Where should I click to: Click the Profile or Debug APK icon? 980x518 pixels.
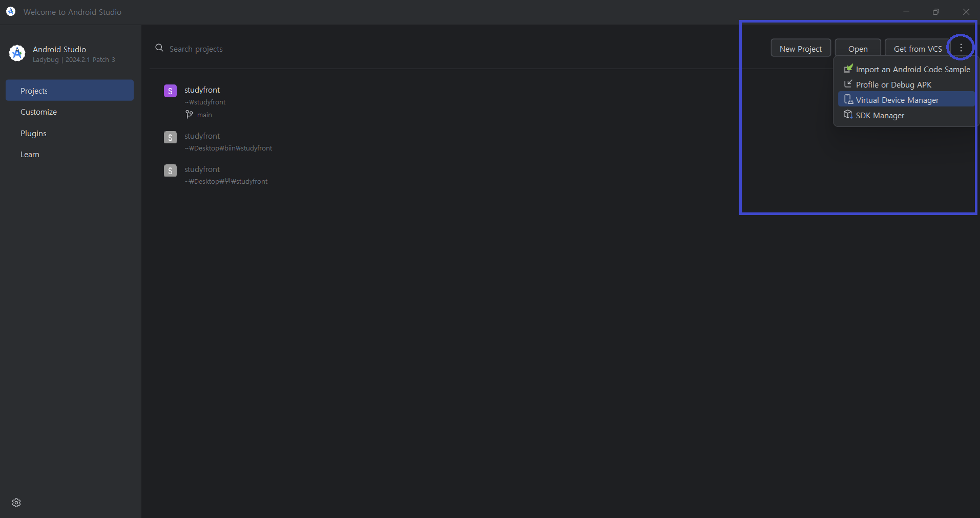pos(848,84)
